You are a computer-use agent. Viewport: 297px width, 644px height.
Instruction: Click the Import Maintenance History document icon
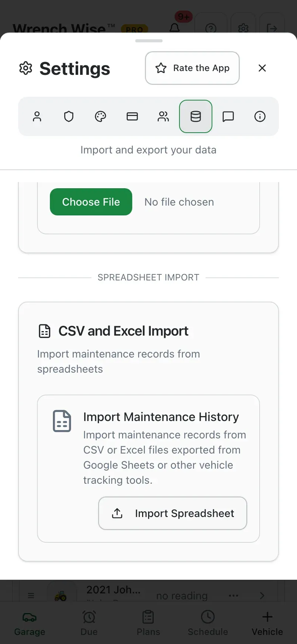coord(62,421)
